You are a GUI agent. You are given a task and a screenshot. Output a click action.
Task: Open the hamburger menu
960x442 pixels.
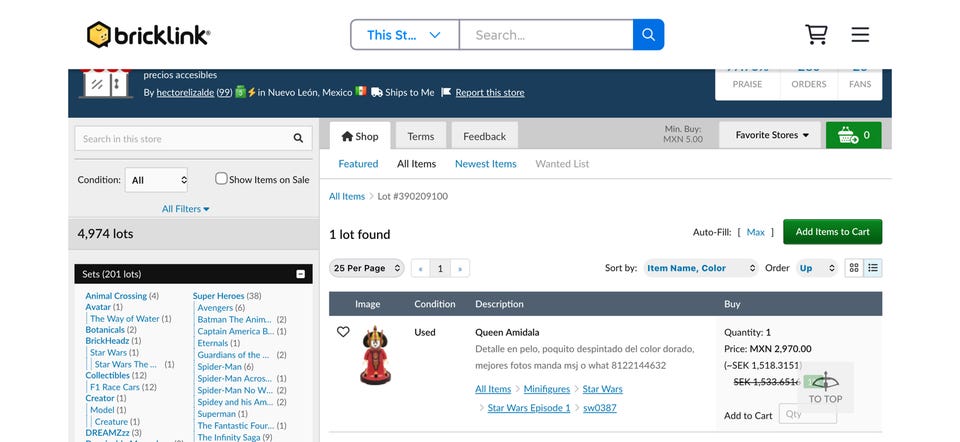pyautogui.click(x=860, y=34)
